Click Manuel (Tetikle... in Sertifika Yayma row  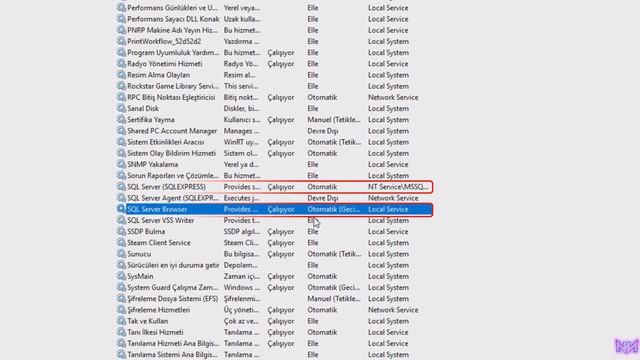pos(334,120)
